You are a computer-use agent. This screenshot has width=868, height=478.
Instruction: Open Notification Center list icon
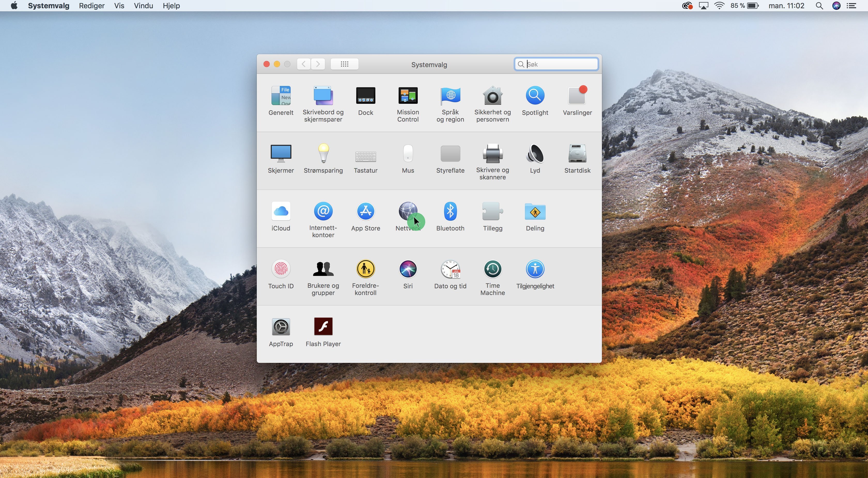[x=851, y=6]
